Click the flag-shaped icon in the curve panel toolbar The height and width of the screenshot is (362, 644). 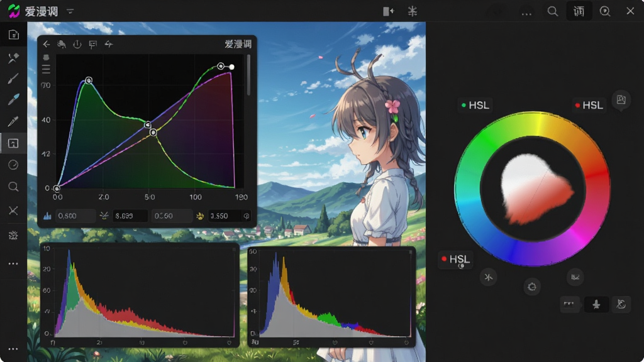[93, 45]
